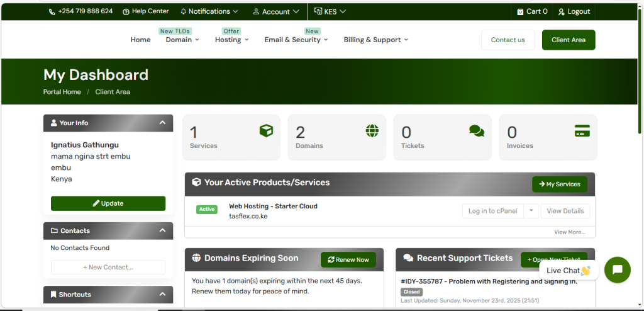The width and height of the screenshot is (644, 311).
Task: Click Log in to cPanel button
Action: [493, 211]
